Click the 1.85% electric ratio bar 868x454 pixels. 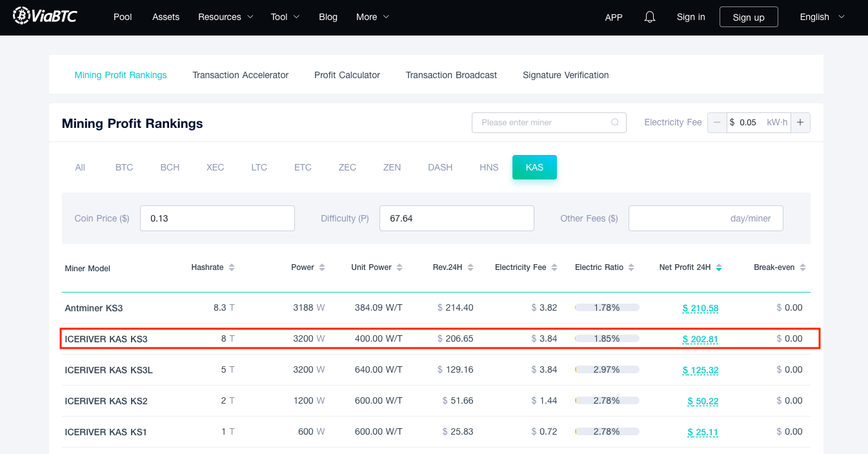(x=607, y=339)
